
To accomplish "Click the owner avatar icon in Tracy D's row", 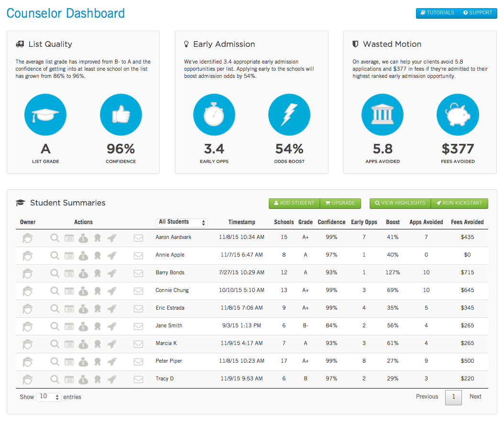I will (28, 379).
